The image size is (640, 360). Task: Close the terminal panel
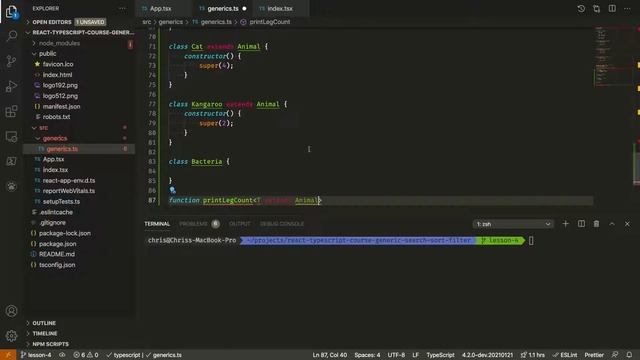pyautogui.click(x=627, y=224)
